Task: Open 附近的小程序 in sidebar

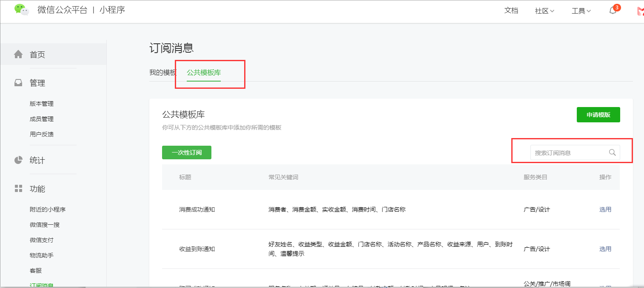Action: tap(48, 209)
